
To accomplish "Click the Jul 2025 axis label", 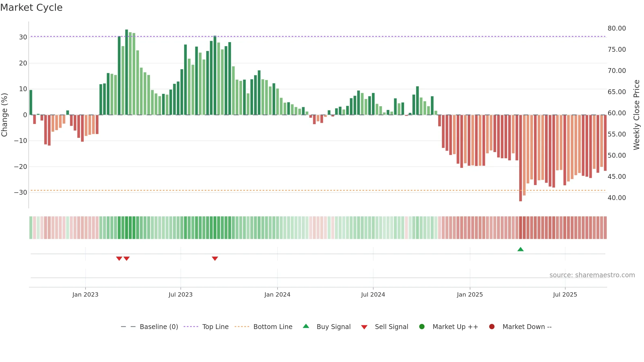I will pyautogui.click(x=565, y=294).
